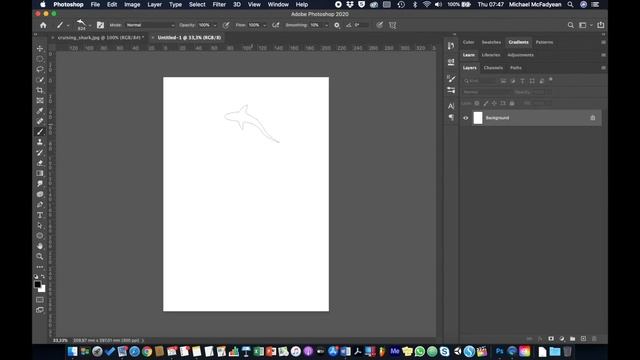Screen dimensions: 640x360
Task: Open the Filter menu
Action: (219, 4)
